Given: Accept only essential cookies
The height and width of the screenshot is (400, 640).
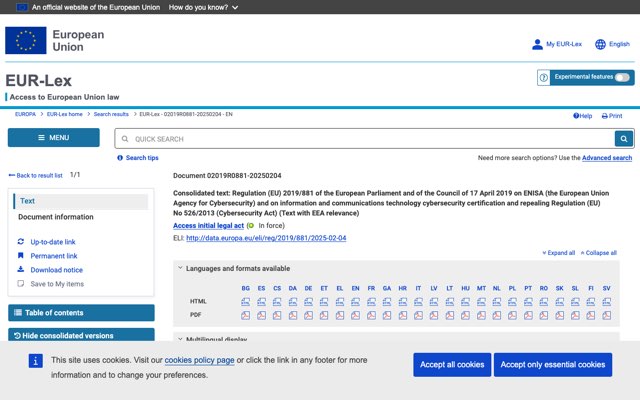Looking at the screenshot, I should [553, 365].
